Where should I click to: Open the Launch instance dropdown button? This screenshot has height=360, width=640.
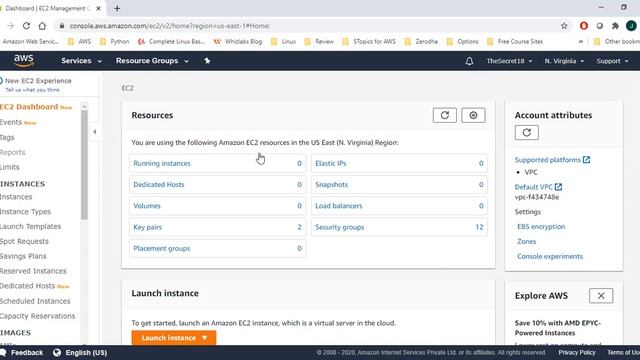[174, 338]
